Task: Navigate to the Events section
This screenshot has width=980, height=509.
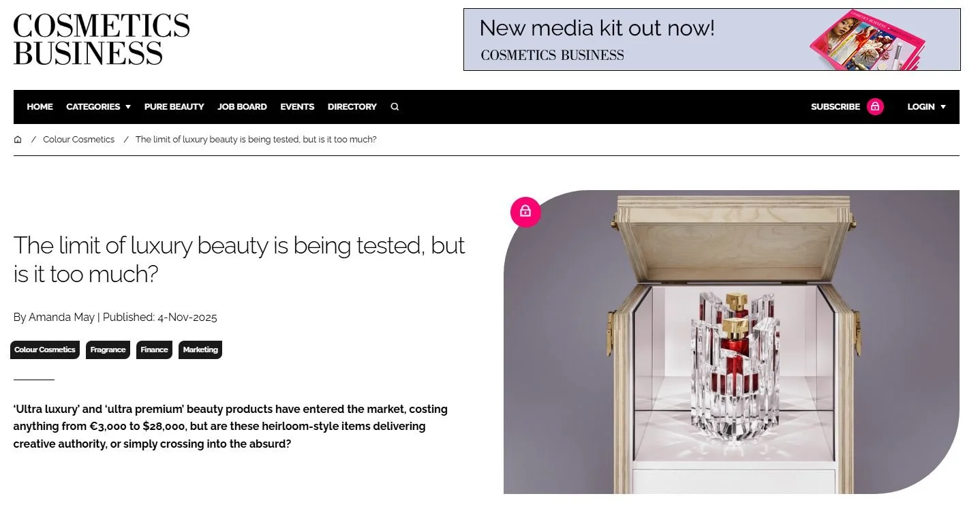Action: click(x=297, y=107)
